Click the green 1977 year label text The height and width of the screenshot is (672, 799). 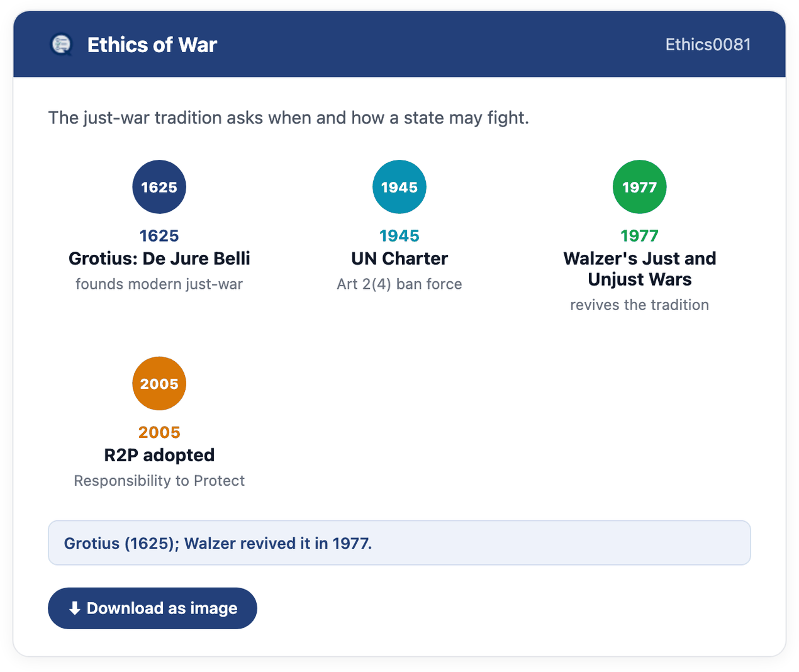(640, 236)
